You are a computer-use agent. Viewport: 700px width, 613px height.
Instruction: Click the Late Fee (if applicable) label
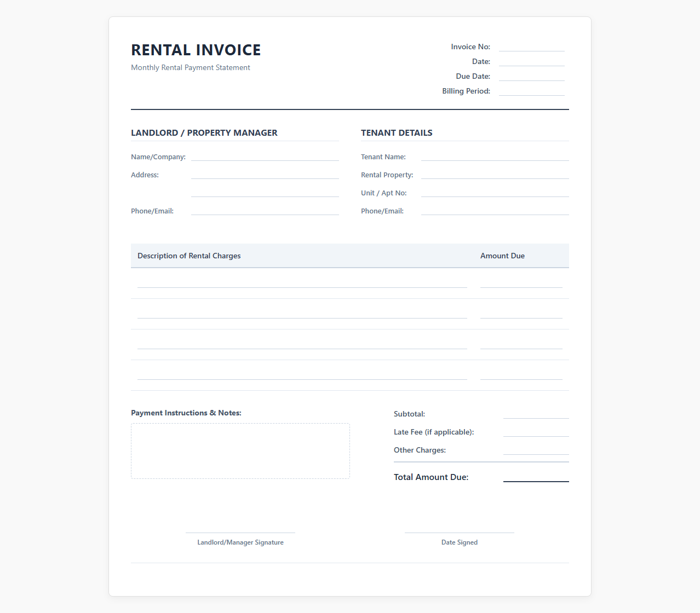[x=434, y=432]
